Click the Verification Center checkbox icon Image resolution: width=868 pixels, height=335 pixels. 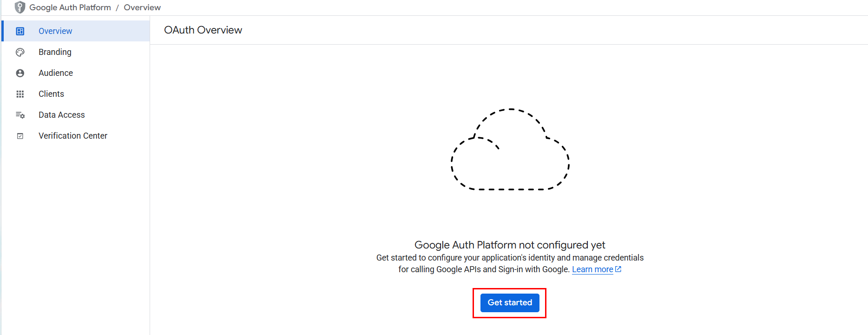click(x=20, y=136)
